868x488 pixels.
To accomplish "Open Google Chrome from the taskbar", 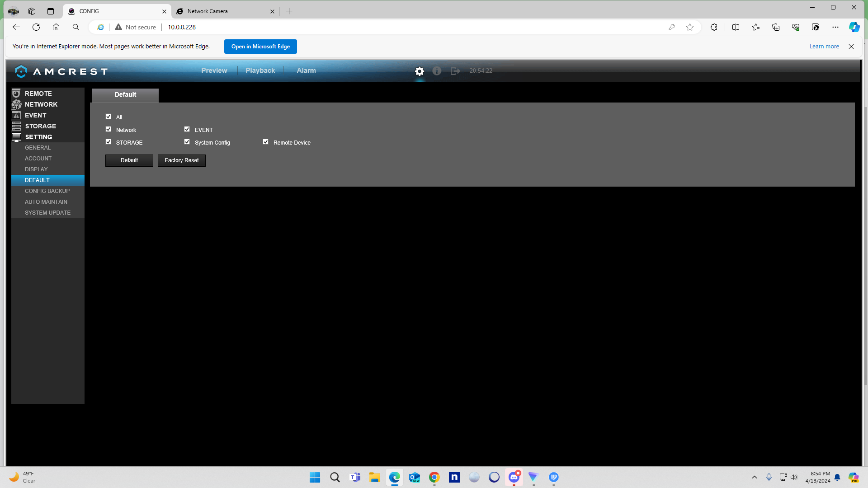I will (434, 477).
